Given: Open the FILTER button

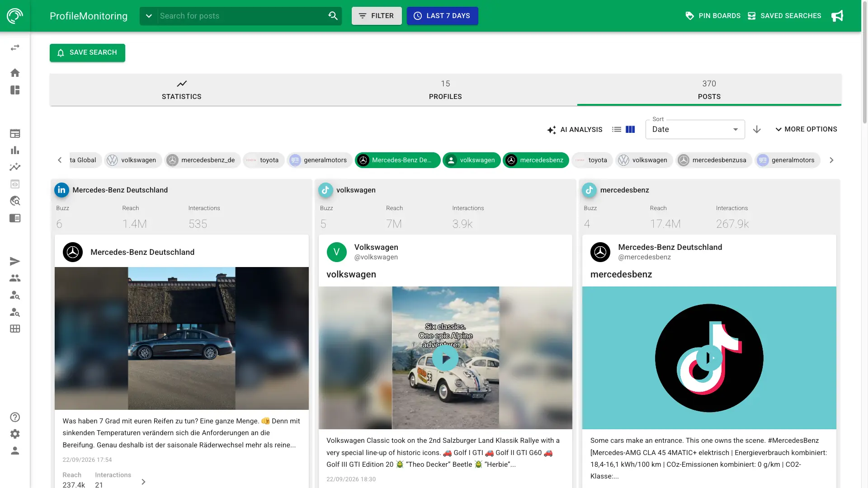Looking at the screenshot, I should click(377, 16).
